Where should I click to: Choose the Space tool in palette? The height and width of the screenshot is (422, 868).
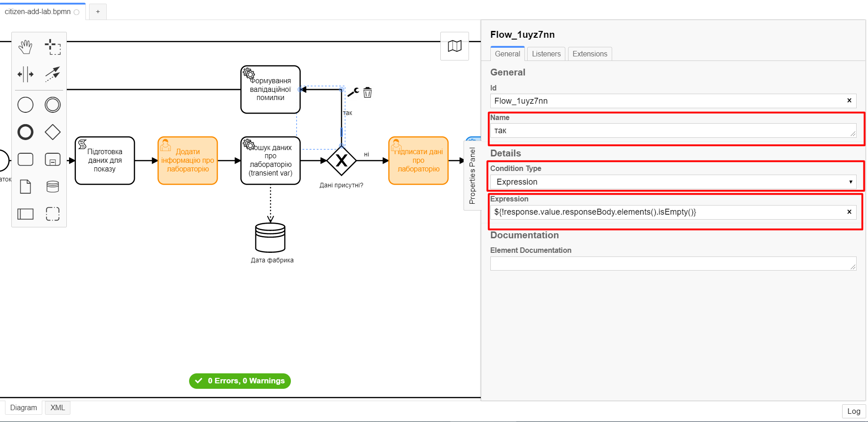coord(25,74)
